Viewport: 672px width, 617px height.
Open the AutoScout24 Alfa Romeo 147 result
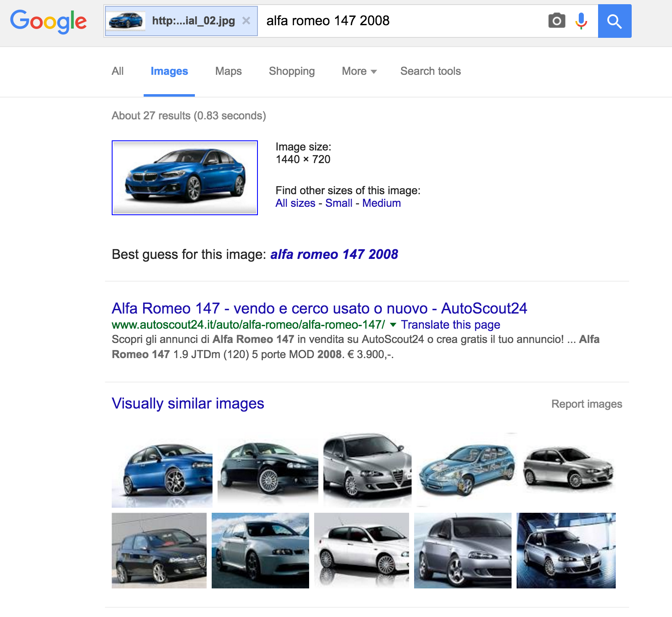tap(319, 308)
